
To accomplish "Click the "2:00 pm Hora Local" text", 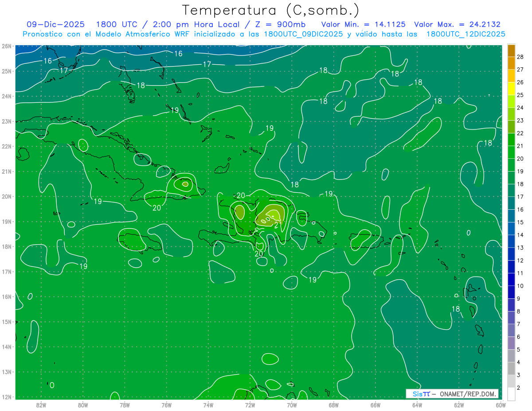I will [x=196, y=24].
